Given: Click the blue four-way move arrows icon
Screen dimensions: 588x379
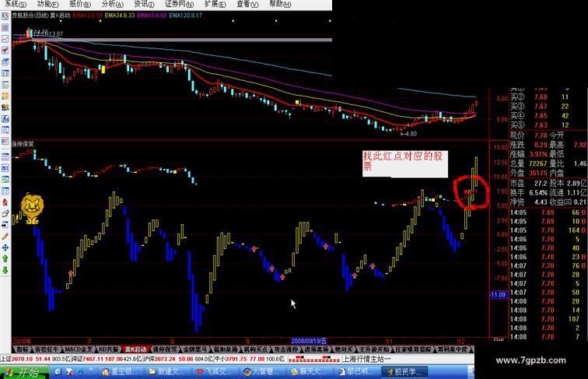Looking at the screenshot, I should click(x=5, y=247).
